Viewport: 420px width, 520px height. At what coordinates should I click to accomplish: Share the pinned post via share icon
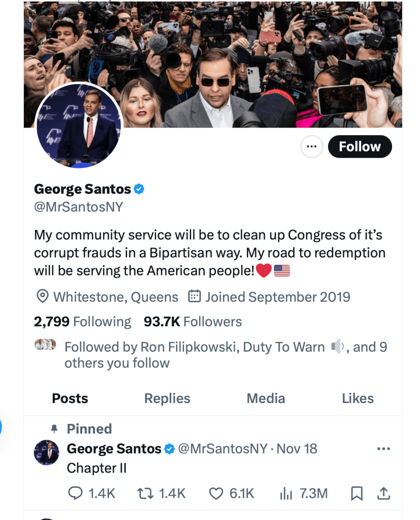pos(384,493)
